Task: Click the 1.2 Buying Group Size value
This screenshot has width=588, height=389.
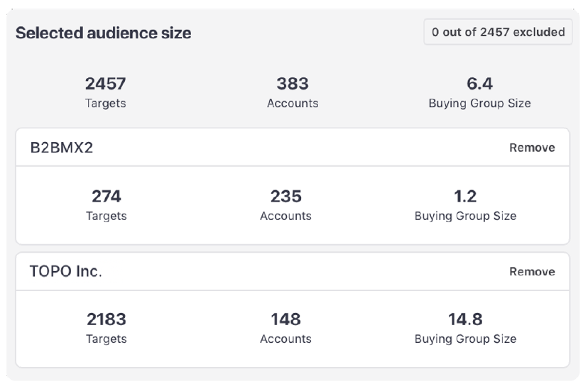Action: click(x=465, y=196)
